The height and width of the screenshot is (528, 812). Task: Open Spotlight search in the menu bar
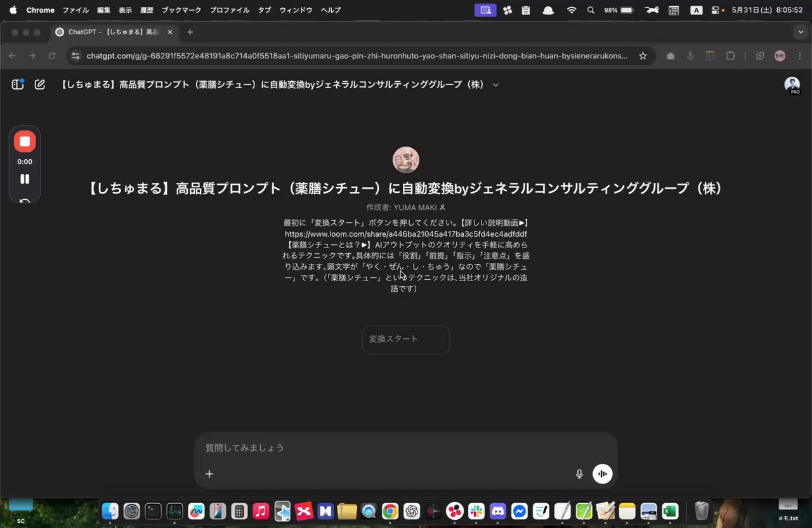[x=591, y=10]
